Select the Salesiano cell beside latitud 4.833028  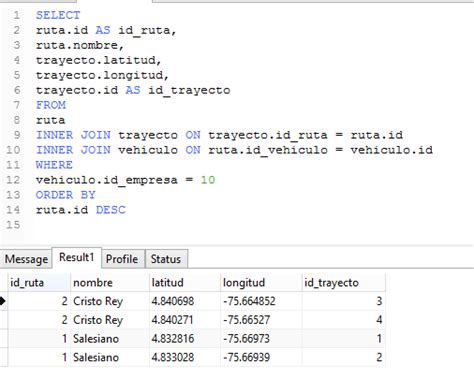[x=110, y=357]
